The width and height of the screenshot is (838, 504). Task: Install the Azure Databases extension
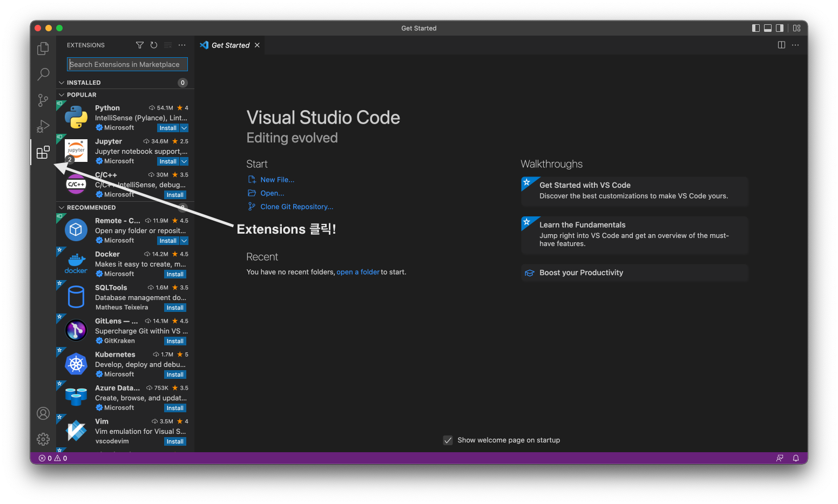pos(175,408)
